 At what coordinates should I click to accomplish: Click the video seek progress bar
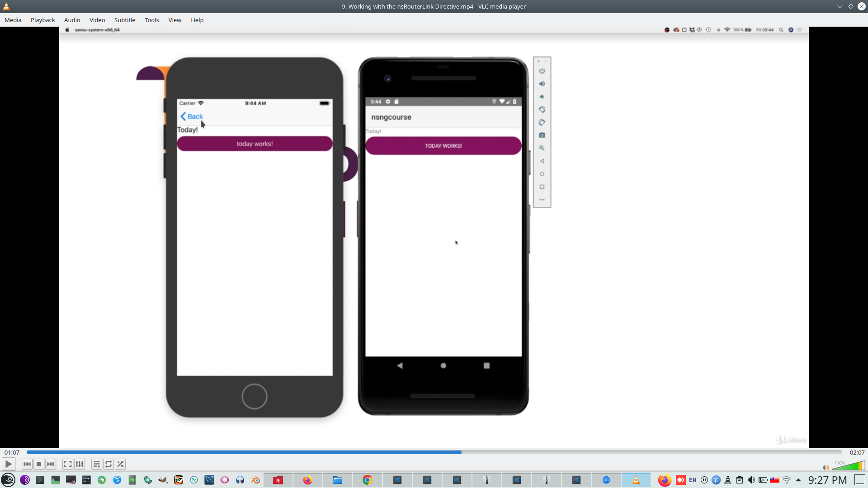434,452
